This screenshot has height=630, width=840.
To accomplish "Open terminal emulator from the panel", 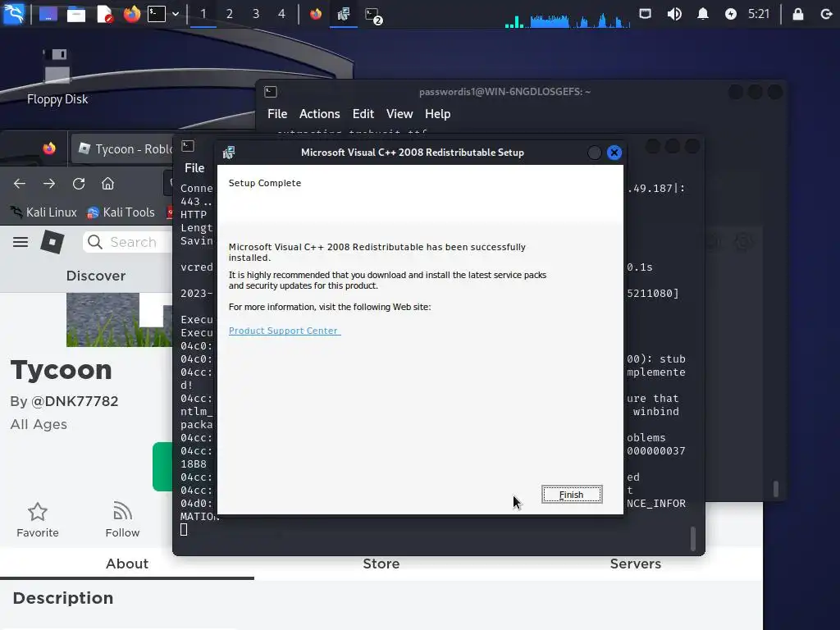I will tap(157, 13).
